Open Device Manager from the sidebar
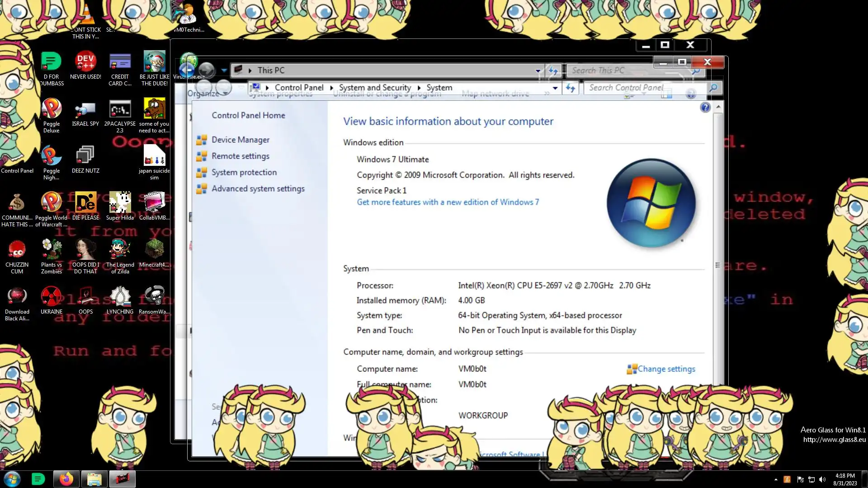868x488 pixels. tap(240, 140)
